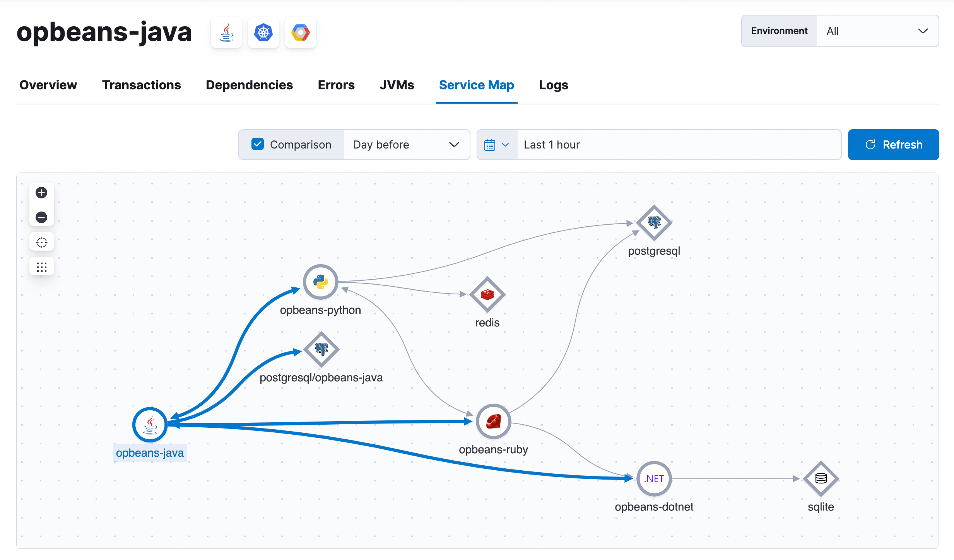Click the opbeans-java page title
Viewport: 954px width, 560px height.
point(104,32)
